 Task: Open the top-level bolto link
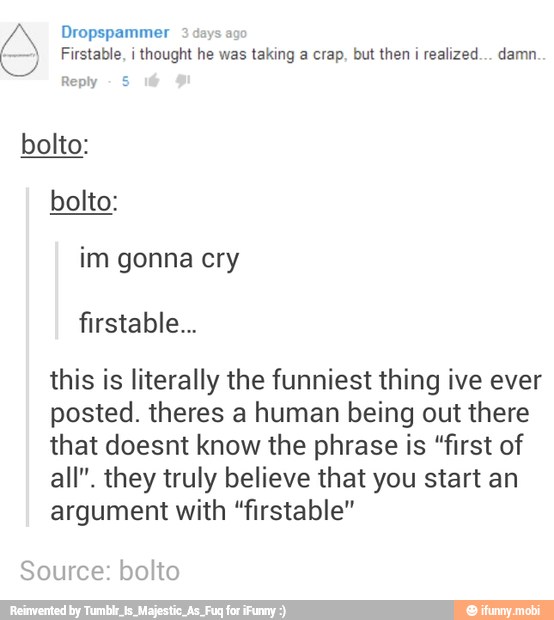pyautogui.click(x=52, y=144)
